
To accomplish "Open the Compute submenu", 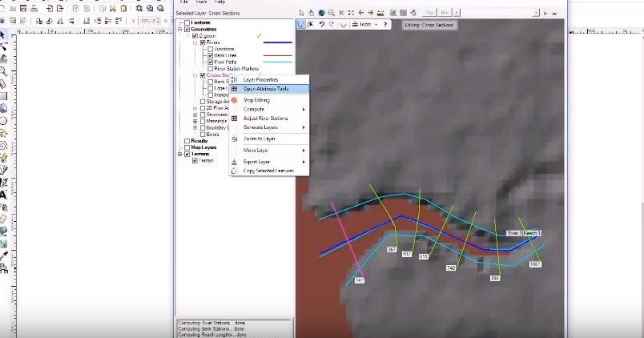I will 269,109.
